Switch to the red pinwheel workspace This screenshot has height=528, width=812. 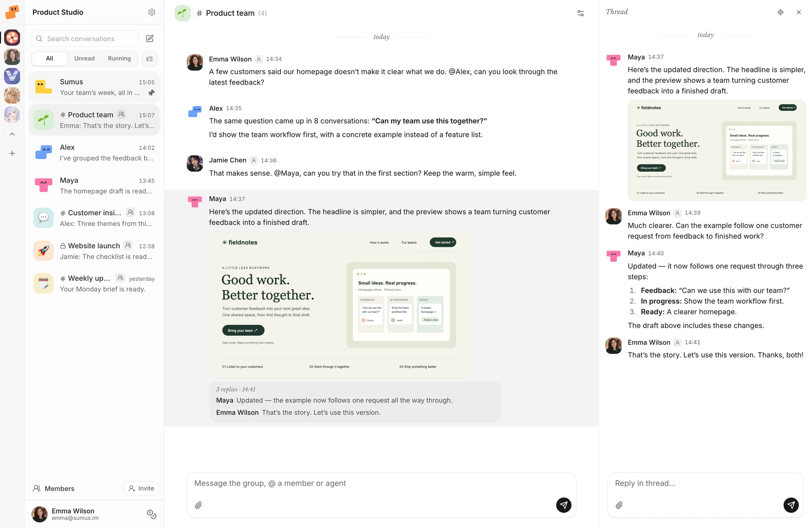coord(12,38)
